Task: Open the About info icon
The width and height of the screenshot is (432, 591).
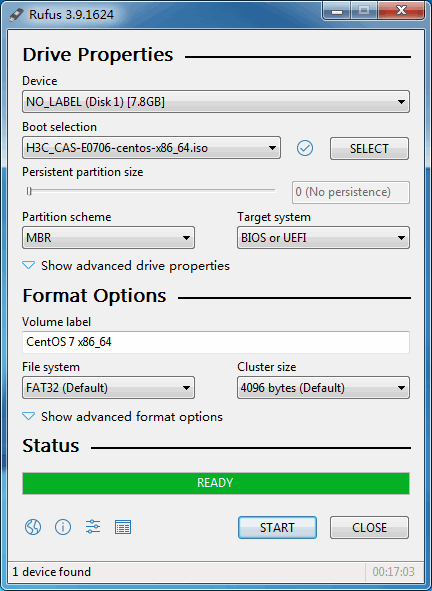Action: (x=63, y=527)
